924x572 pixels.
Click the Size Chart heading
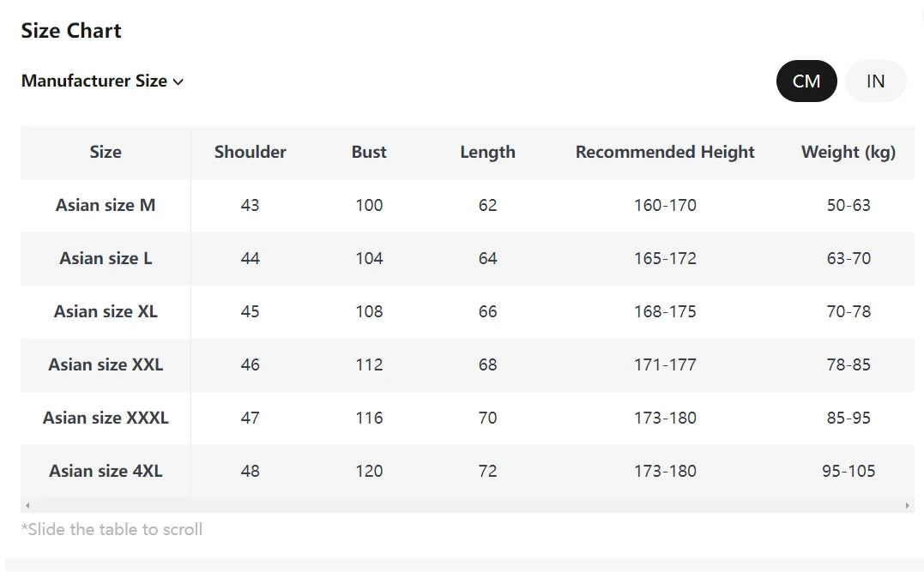71,31
